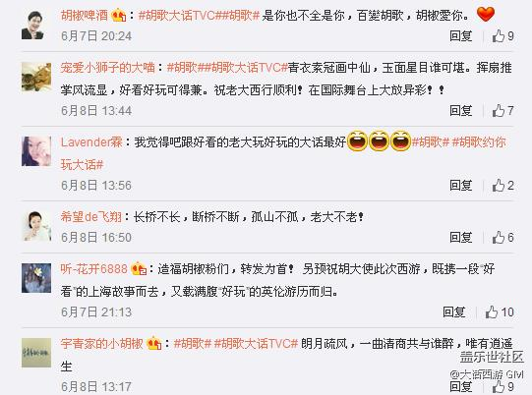Like the comment by 宇吉家的小胡椒
This screenshot has height=395, width=532.
502,386
